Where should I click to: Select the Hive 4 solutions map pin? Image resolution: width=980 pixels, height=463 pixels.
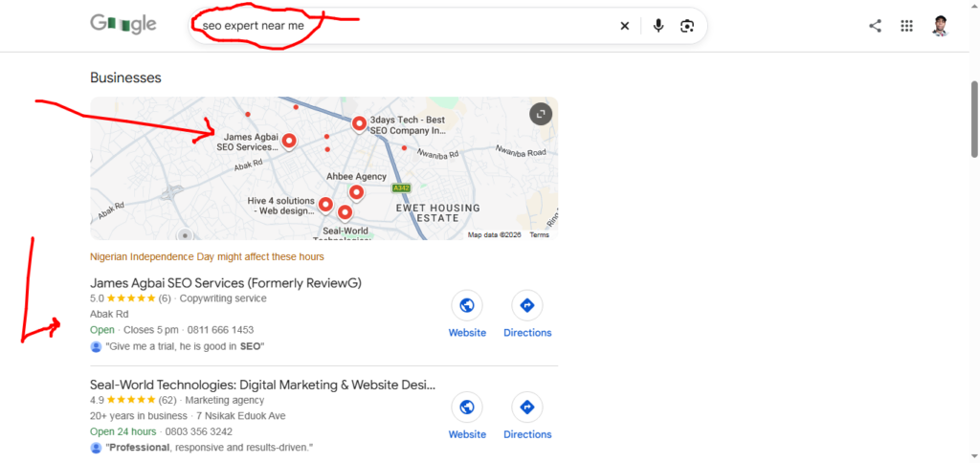[325, 205]
